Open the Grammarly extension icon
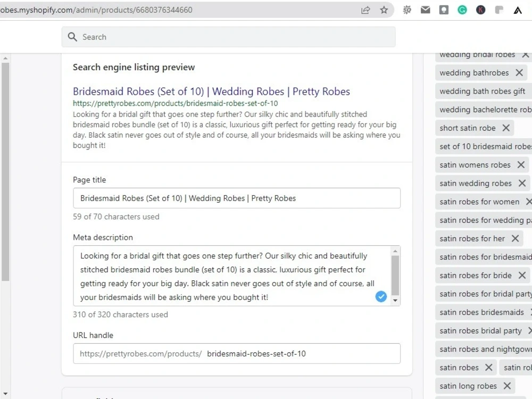532x399 pixels. click(462, 10)
